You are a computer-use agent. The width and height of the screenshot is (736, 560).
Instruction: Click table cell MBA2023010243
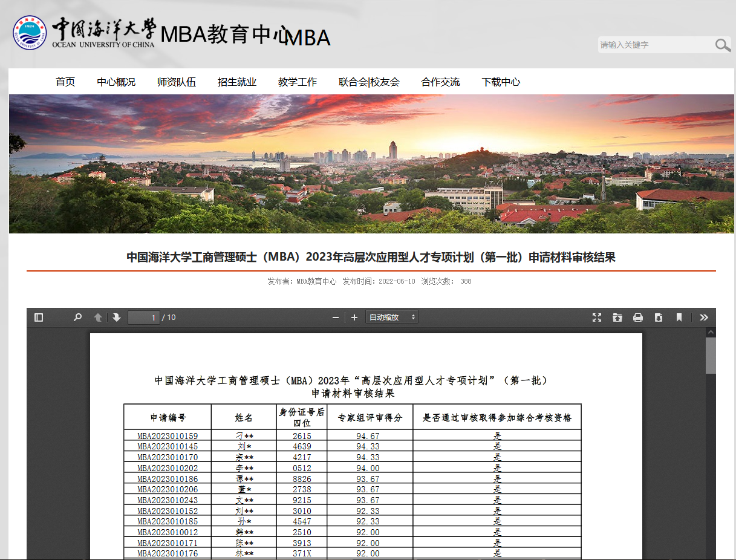click(168, 500)
